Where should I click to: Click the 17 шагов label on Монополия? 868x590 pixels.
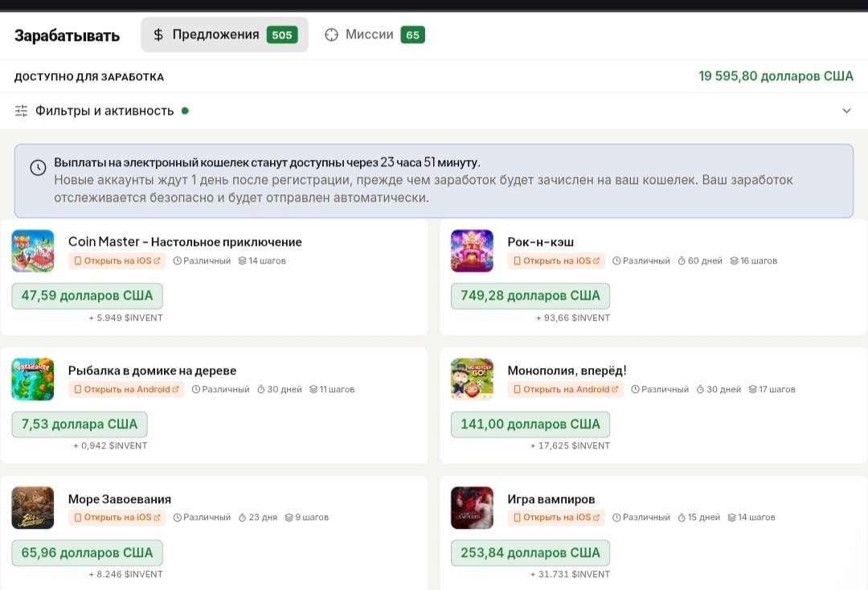coord(772,389)
